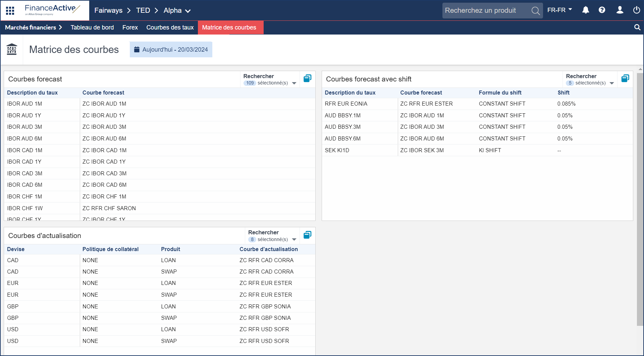Viewport: 644px width, 356px height.
Task: Select the ZC IBOR AUD 1Y cell in Courbes forecast
Action: (x=104, y=115)
